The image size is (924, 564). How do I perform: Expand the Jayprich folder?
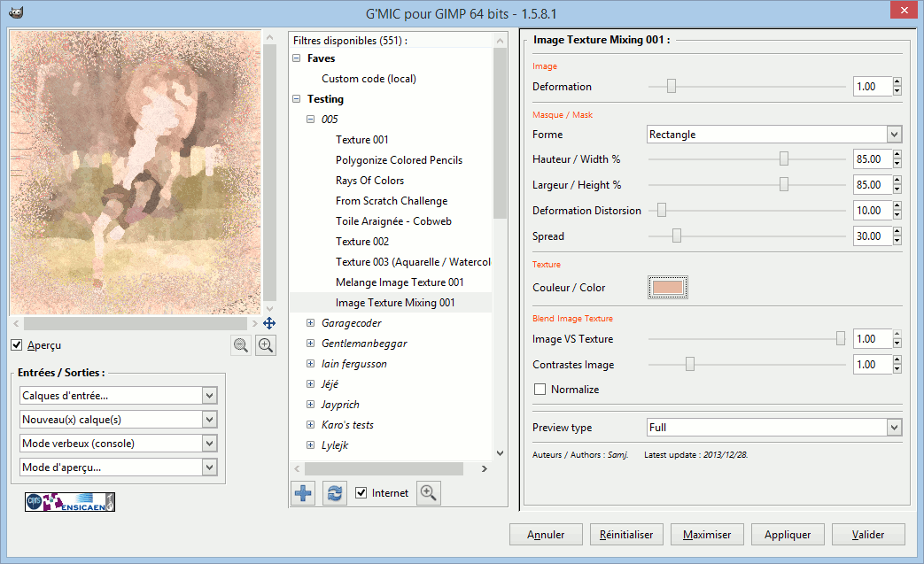tap(311, 405)
